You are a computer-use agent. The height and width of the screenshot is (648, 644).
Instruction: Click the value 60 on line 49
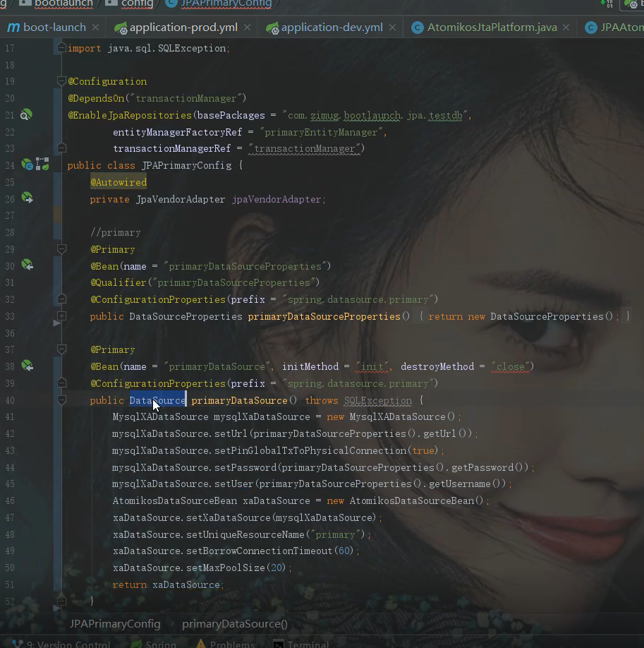pos(344,551)
